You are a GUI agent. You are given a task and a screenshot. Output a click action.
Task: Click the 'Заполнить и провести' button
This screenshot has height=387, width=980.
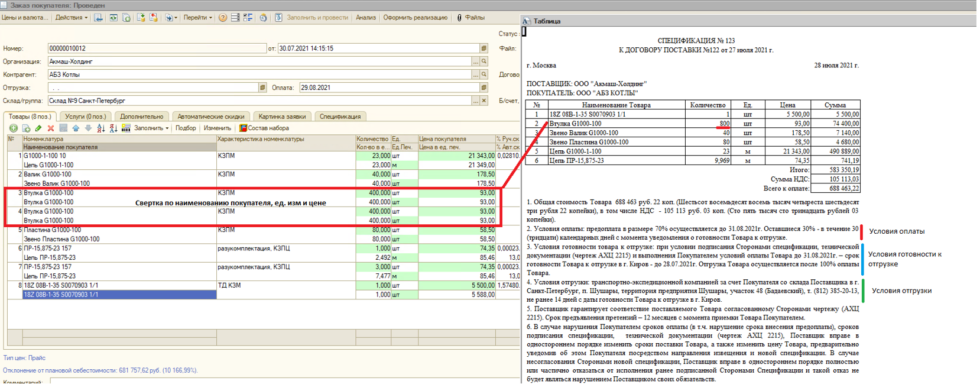(x=317, y=18)
